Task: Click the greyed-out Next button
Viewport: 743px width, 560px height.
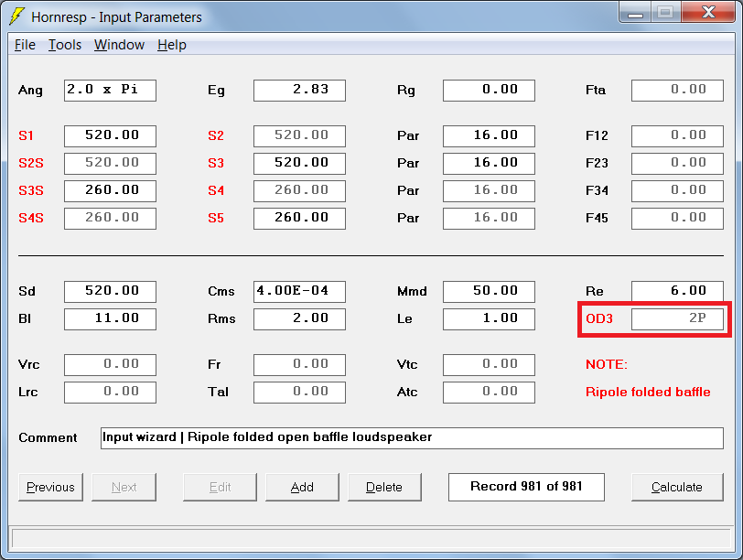Action: 124,487
